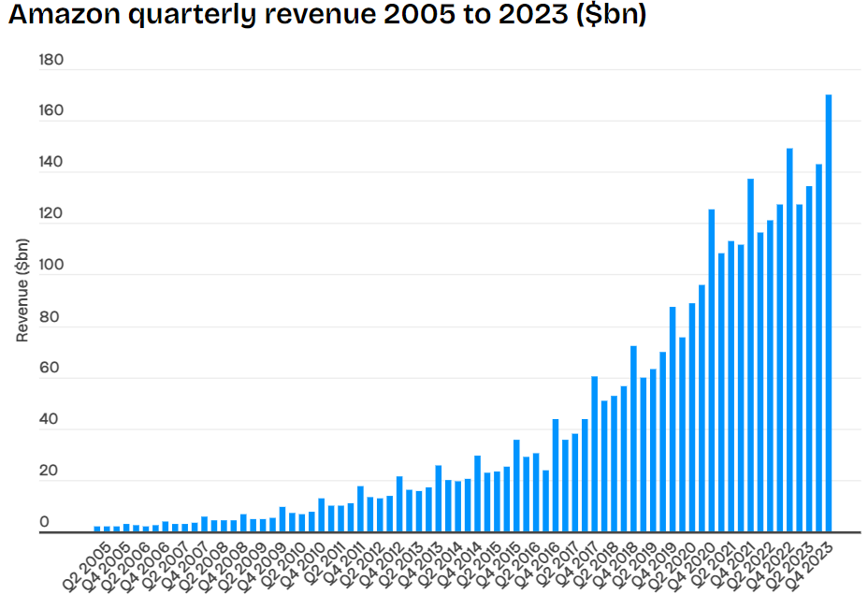Select the 60 y-axis tick label
868x609 pixels.
(50, 368)
